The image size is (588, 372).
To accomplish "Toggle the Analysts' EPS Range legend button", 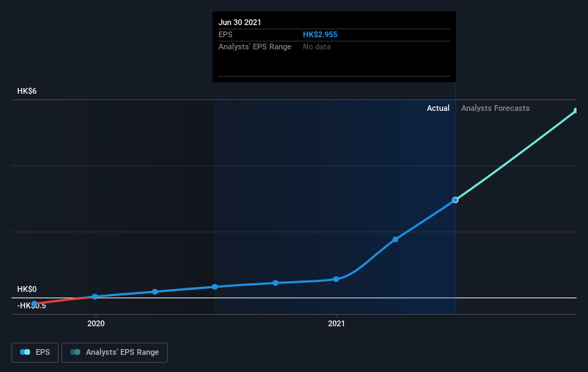I will (x=115, y=353).
